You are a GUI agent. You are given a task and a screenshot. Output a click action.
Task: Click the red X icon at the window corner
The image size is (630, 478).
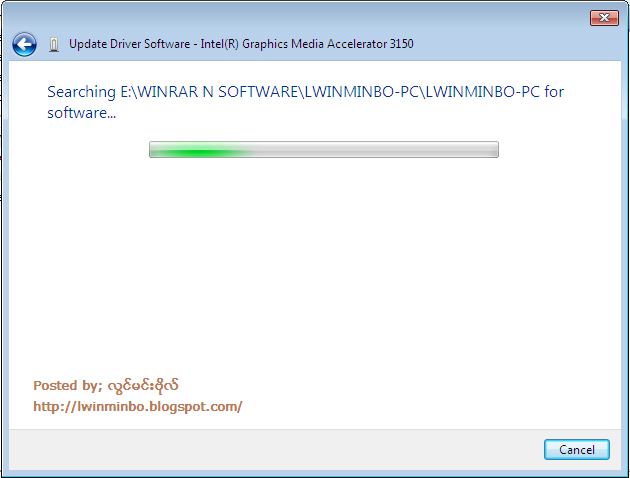(x=604, y=18)
